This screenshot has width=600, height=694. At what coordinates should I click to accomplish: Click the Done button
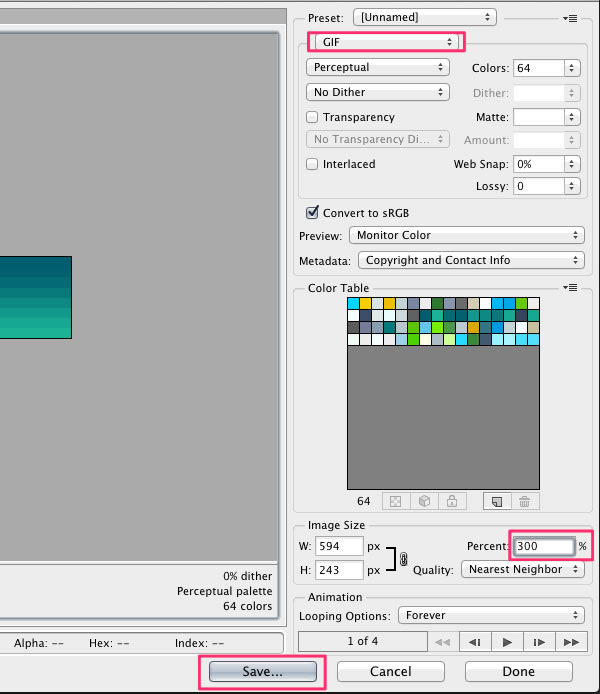(519, 671)
